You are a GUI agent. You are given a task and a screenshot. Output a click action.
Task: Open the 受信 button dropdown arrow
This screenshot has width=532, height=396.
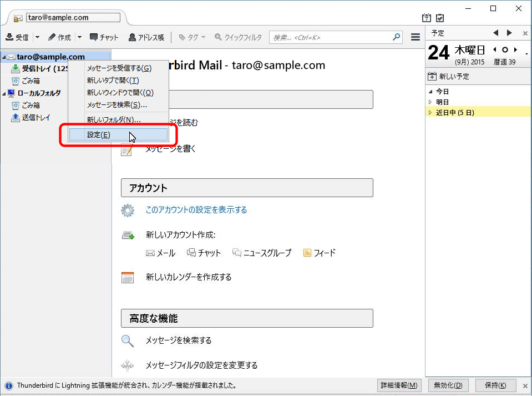click(37, 37)
